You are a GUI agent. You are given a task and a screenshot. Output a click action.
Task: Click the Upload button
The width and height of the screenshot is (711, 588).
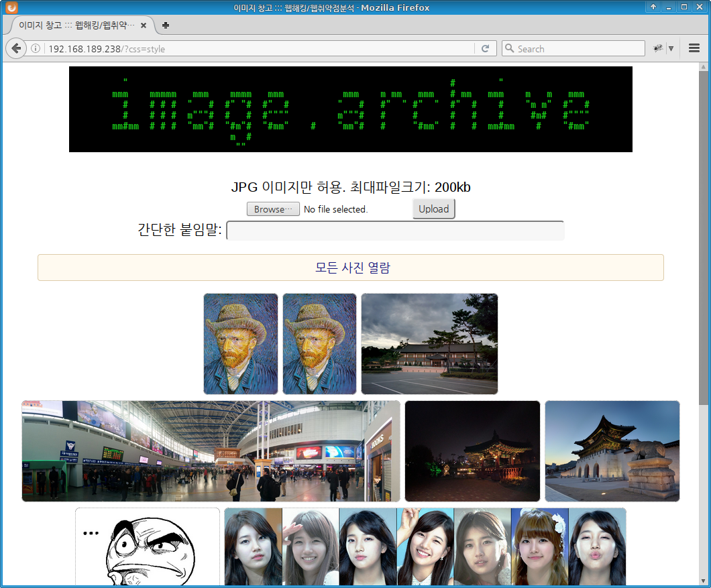pos(433,209)
